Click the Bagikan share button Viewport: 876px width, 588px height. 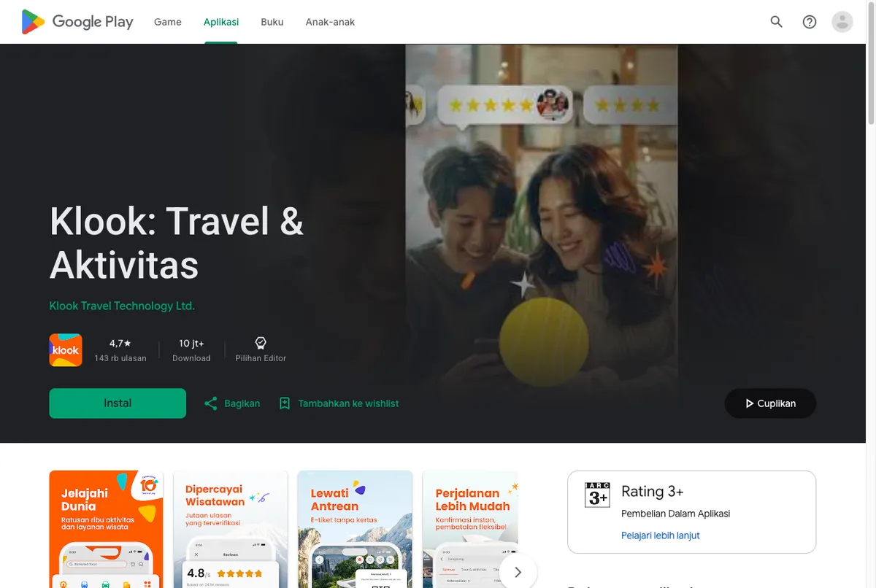[232, 403]
